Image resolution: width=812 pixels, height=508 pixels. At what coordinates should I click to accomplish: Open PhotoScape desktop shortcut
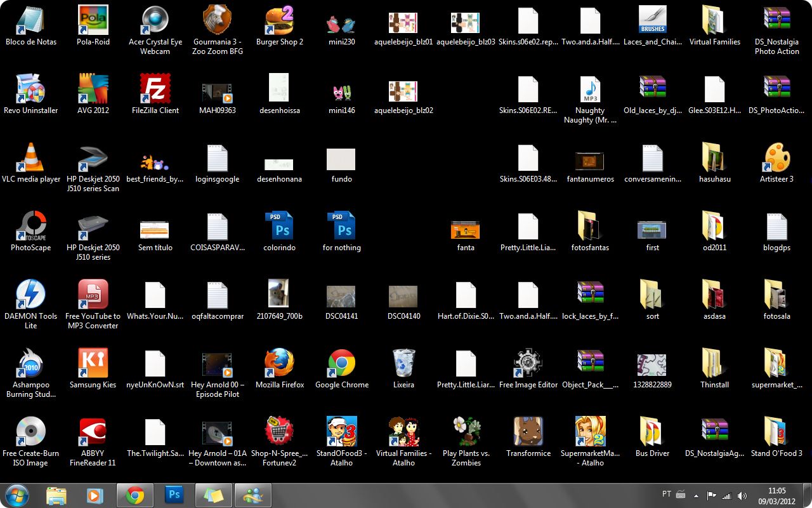click(30, 227)
